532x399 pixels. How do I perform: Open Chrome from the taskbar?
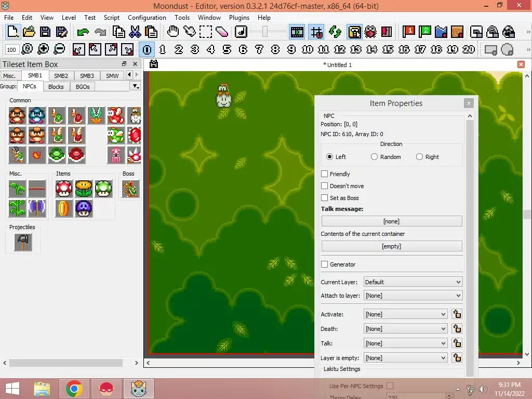(74, 389)
